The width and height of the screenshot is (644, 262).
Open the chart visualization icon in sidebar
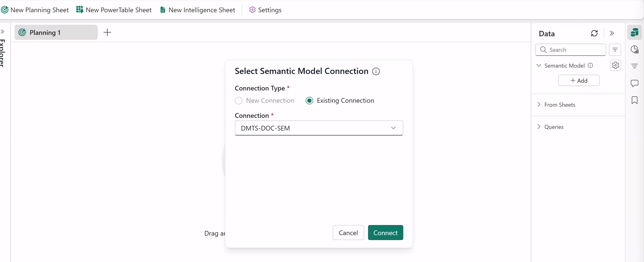coord(634,49)
